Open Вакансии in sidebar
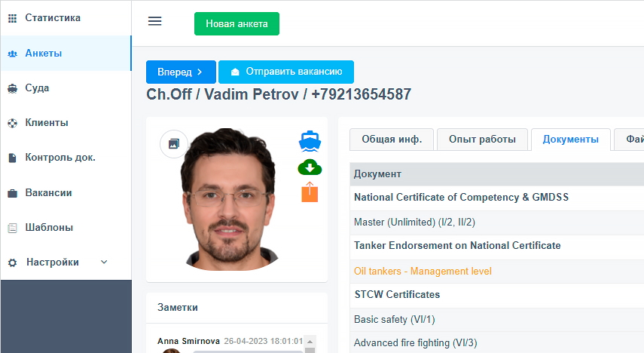This screenshot has width=644, height=353. (48, 192)
